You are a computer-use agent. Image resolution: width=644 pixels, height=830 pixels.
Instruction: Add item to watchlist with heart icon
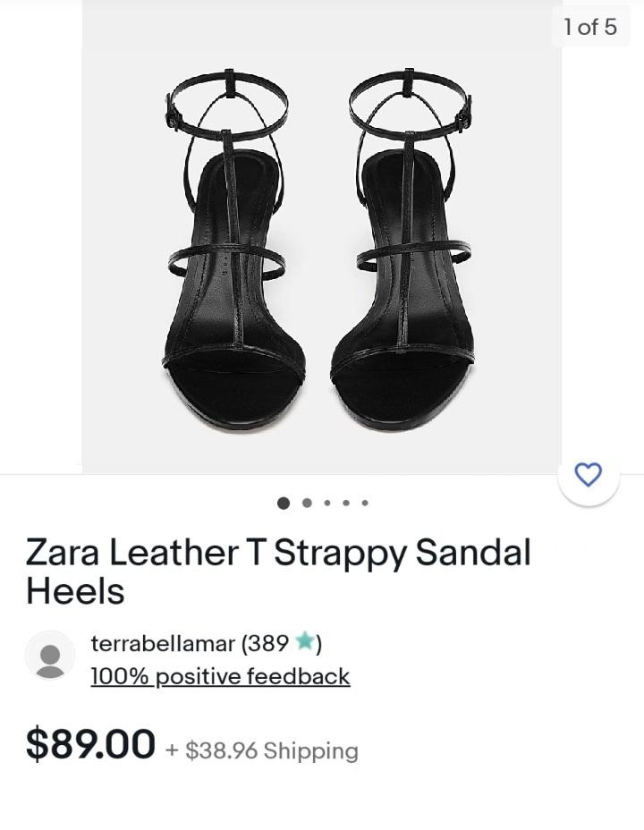(x=589, y=474)
